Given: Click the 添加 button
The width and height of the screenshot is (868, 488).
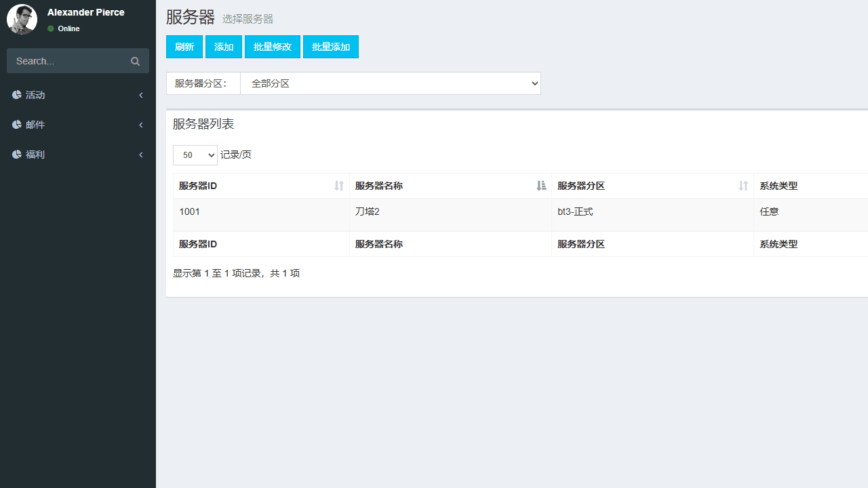Looking at the screenshot, I should coord(224,46).
